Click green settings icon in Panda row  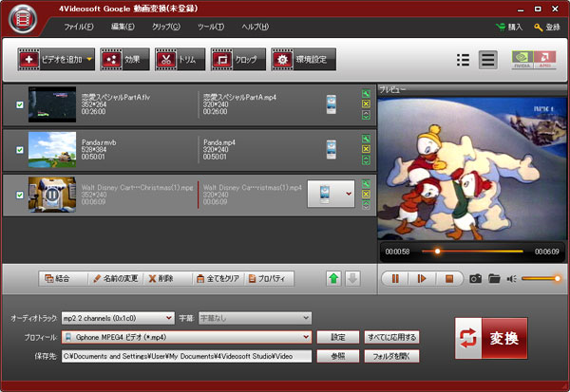(366, 139)
